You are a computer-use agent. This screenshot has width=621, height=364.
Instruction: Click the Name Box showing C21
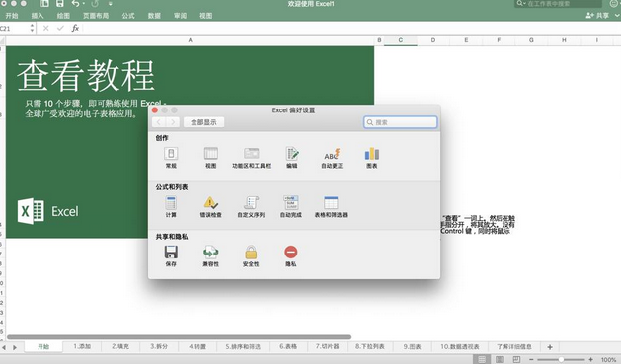pos(14,28)
